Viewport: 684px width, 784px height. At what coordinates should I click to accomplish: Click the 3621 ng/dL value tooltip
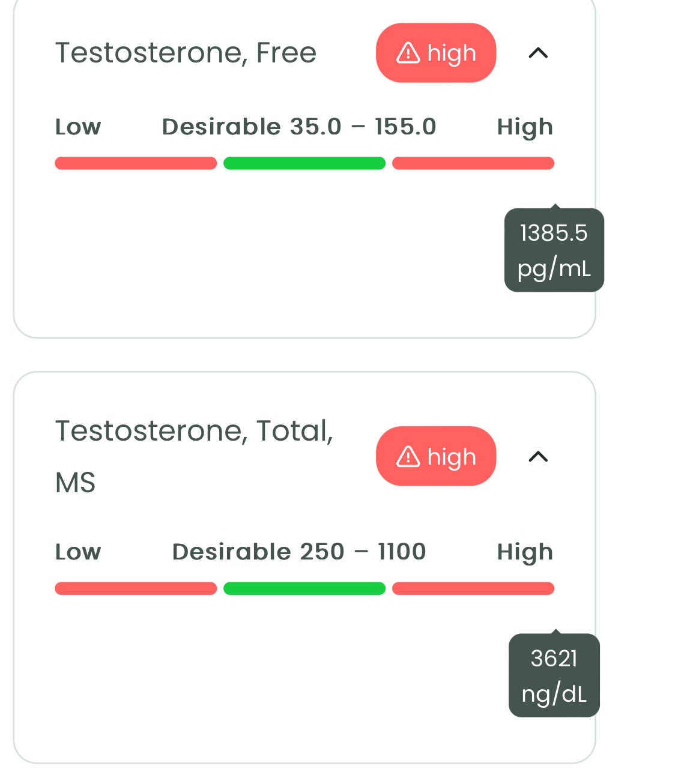click(x=554, y=675)
